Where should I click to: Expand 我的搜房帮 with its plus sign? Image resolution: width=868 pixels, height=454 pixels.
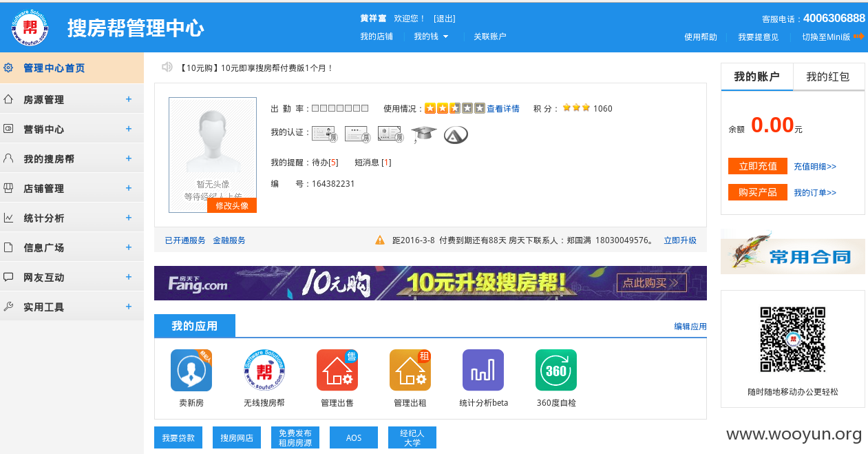(x=129, y=158)
